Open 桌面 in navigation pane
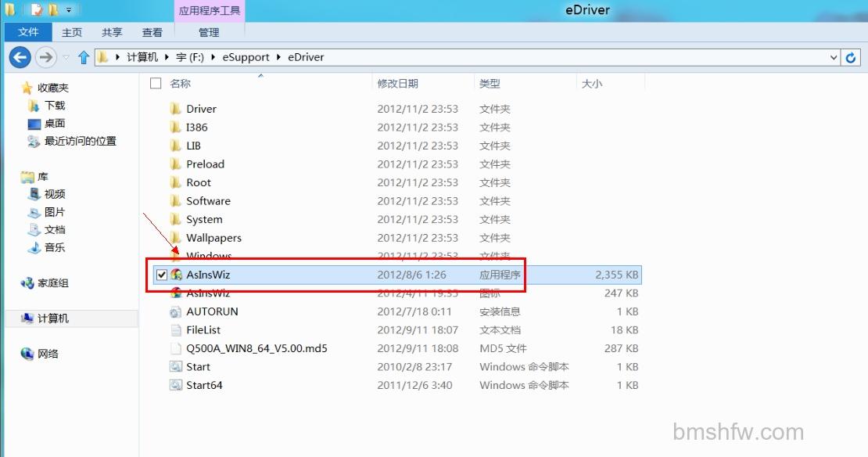This screenshot has width=868, height=457. pyautogui.click(x=55, y=123)
